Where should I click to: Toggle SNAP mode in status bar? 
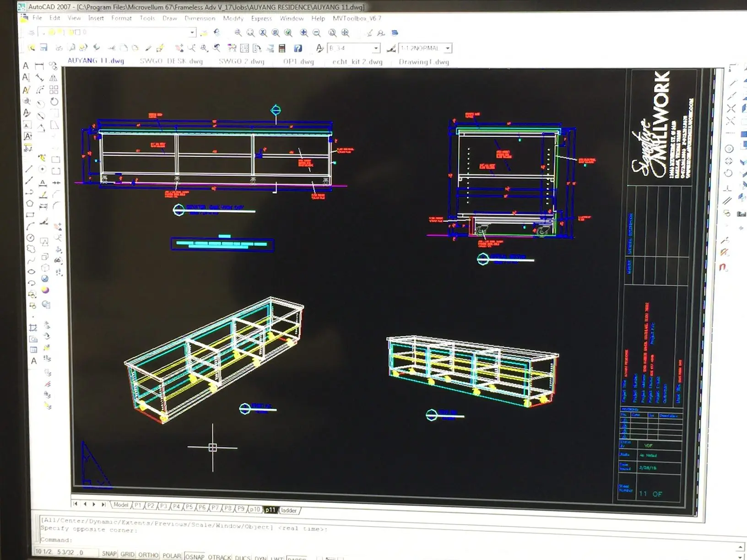tap(109, 554)
